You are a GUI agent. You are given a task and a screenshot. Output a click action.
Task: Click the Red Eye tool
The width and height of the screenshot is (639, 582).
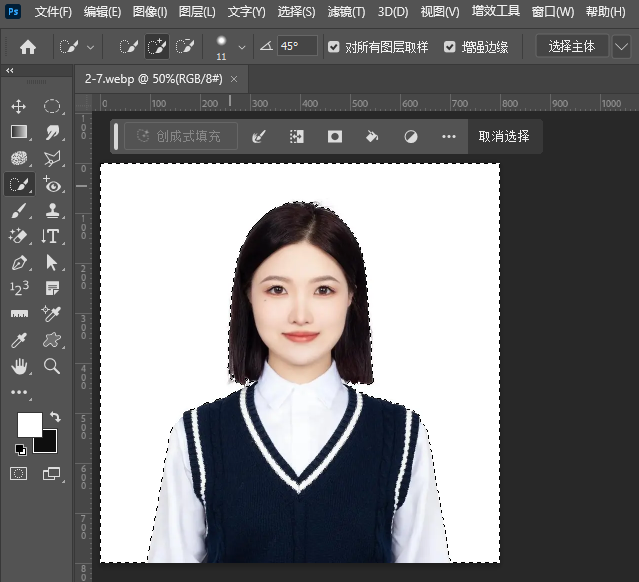click(52, 184)
